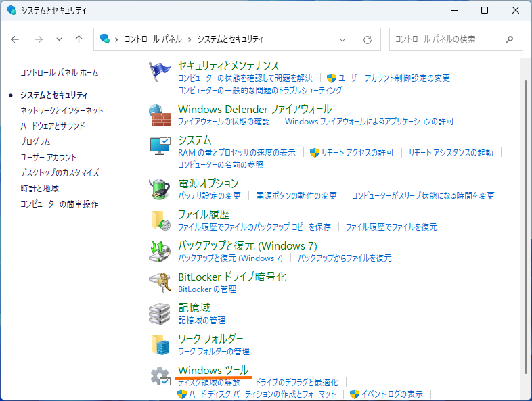Click BitLocker の管理 link

[207, 289]
